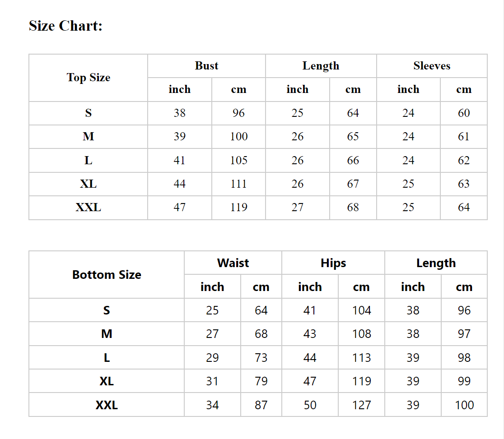Click the "Hips" column header
This screenshot has width=504, height=439.
point(333,263)
